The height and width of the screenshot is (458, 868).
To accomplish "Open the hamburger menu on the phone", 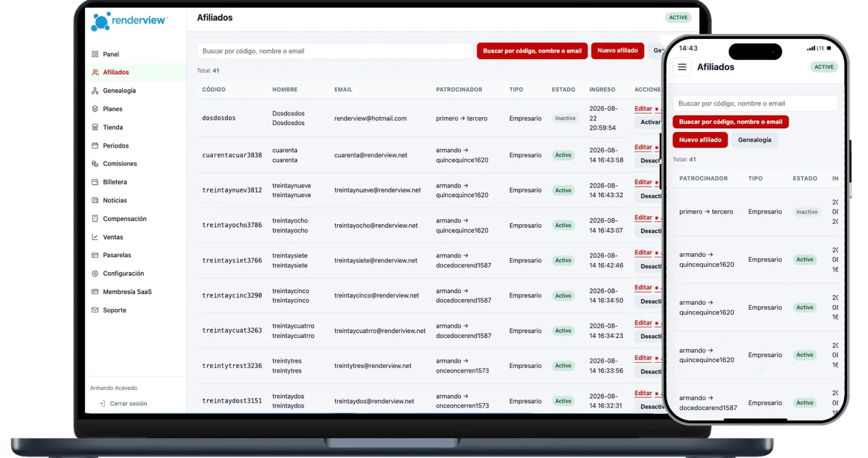I will click(682, 67).
